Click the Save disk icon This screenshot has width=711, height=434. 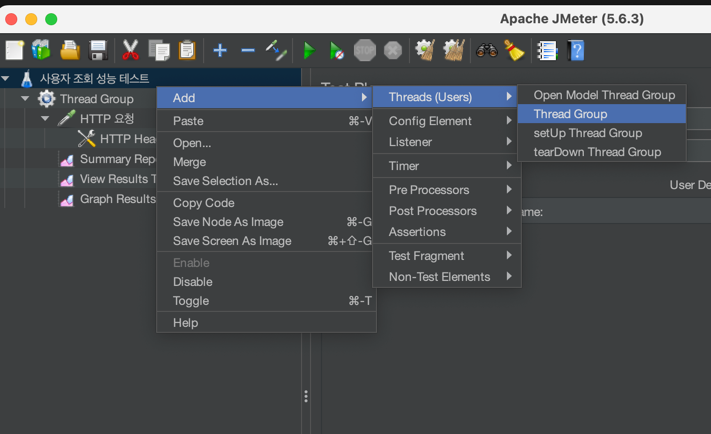click(x=98, y=50)
